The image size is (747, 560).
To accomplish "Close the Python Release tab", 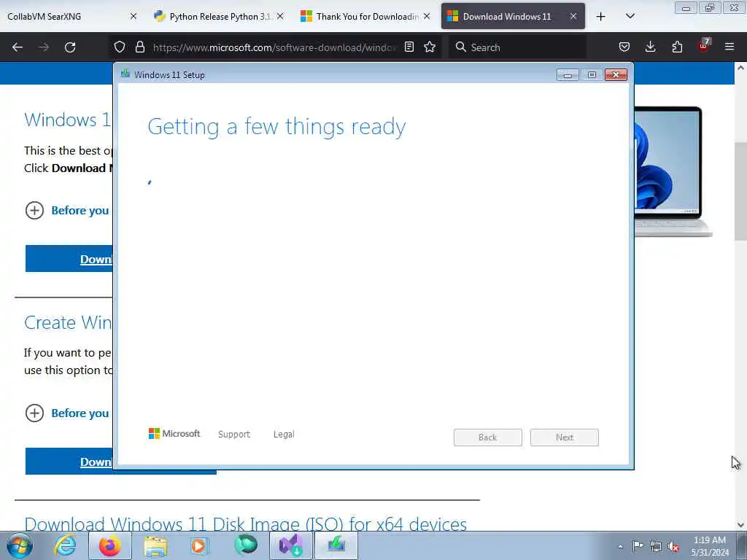I will 280,16.
